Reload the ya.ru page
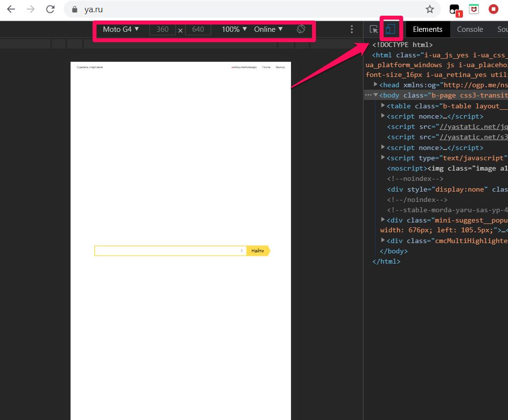This screenshot has height=420, width=508. pyautogui.click(x=50, y=9)
